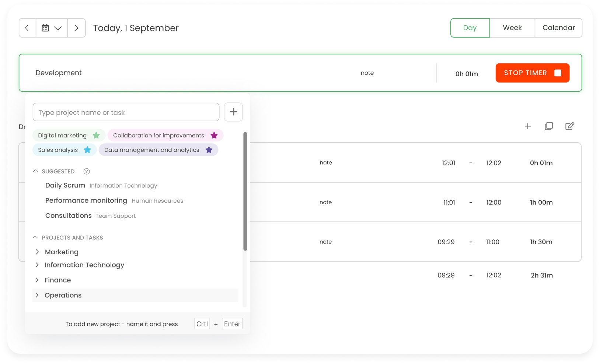Click the Enter key hint
Image resolution: width=600 pixels, height=364 pixels.
(232, 324)
